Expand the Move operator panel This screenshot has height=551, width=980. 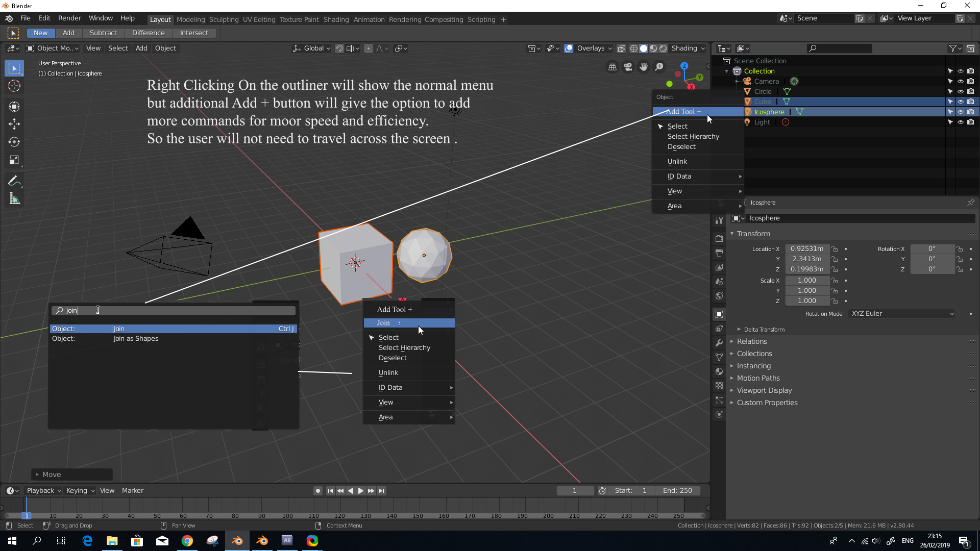click(71, 474)
